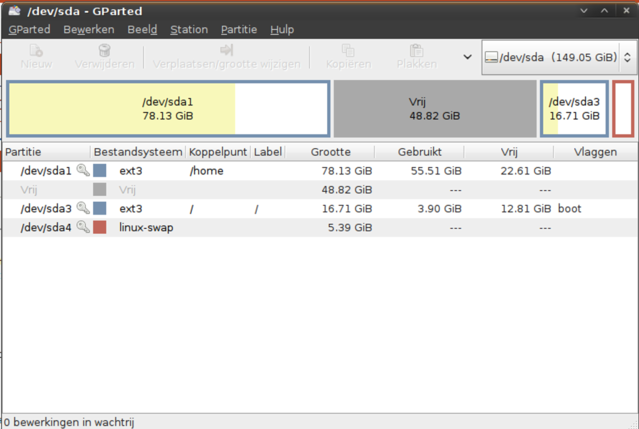Image resolution: width=639 pixels, height=429 pixels.
Task: Open the Hulp menu
Action: (x=282, y=30)
